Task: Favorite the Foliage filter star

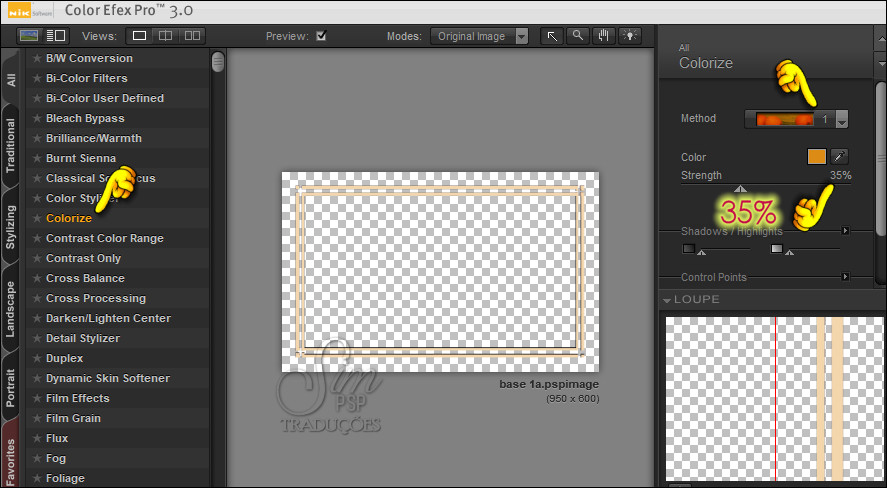Action: 37,478
